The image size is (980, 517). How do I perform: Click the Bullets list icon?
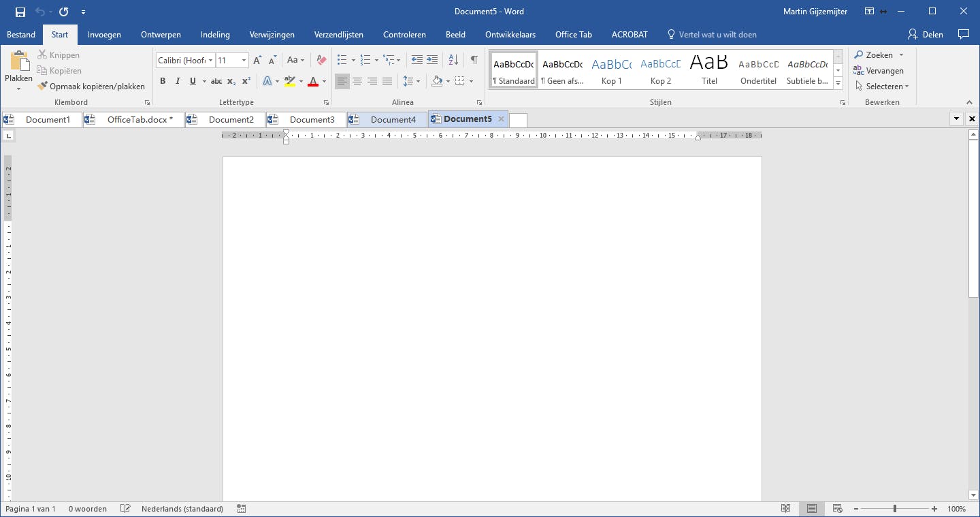(x=342, y=61)
